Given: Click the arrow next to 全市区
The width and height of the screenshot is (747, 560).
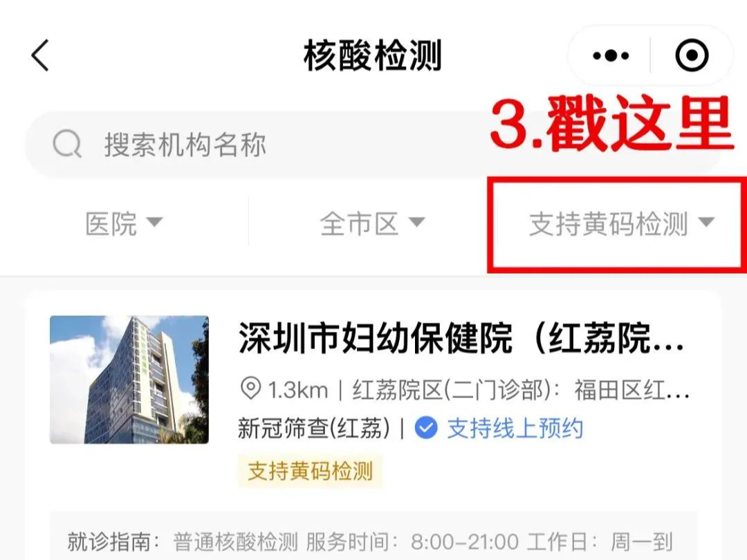Looking at the screenshot, I should (x=416, y=222).
